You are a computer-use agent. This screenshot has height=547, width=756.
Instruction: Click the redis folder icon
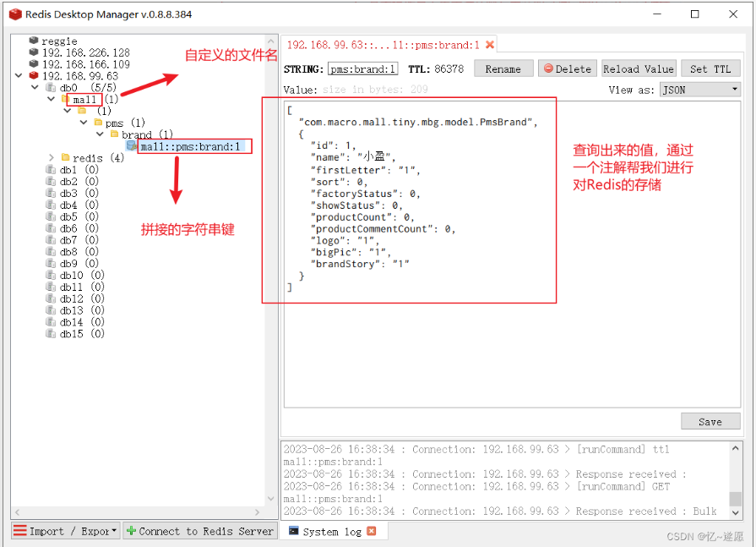(66, 157)
